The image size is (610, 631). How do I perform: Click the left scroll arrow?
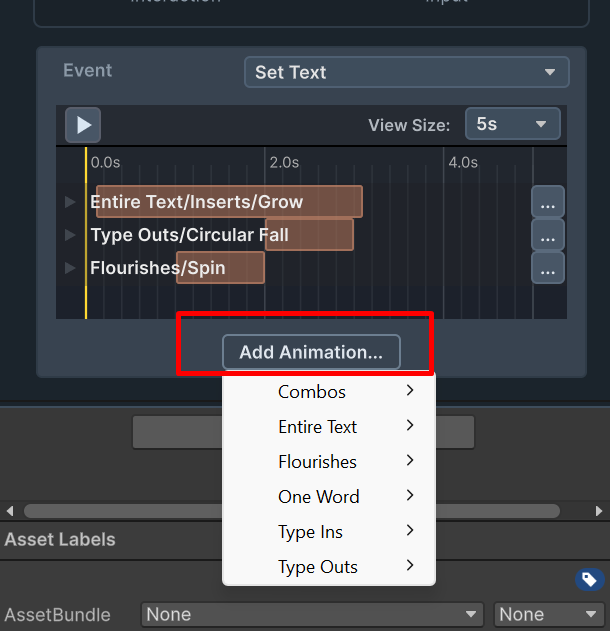10,511
